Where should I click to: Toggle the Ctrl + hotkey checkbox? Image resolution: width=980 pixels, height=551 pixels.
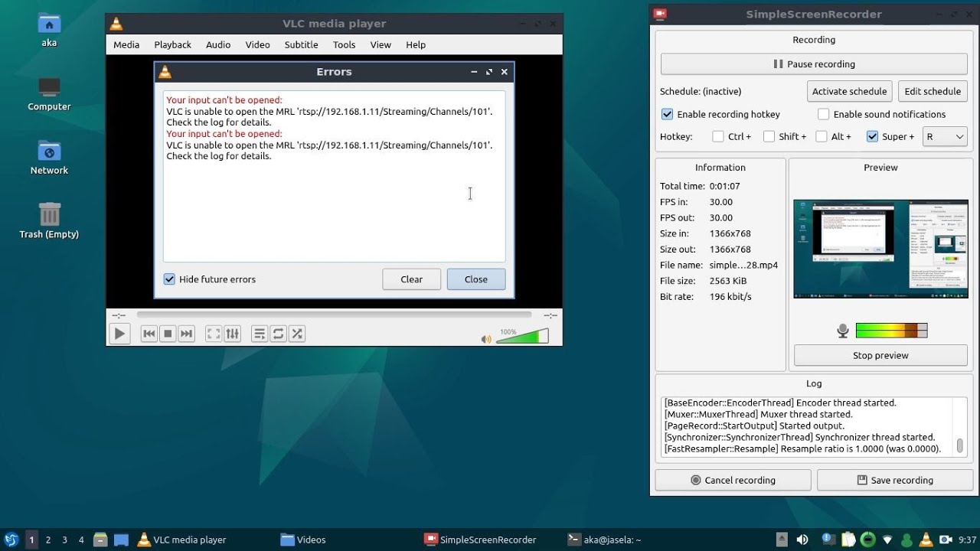(717, 136)
